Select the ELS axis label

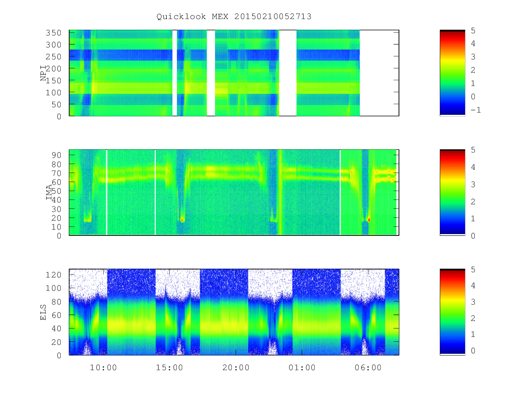click(43, 312)
